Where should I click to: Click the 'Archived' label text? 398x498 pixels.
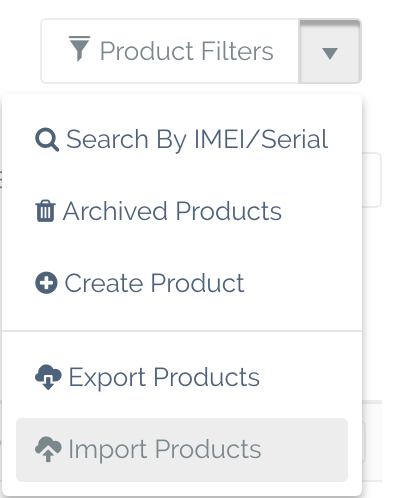pos(115,211)
